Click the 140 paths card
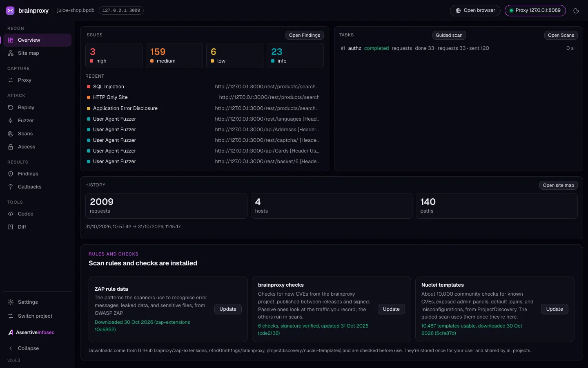This screenshot has width=588, height=368. [x=497, y=206]
